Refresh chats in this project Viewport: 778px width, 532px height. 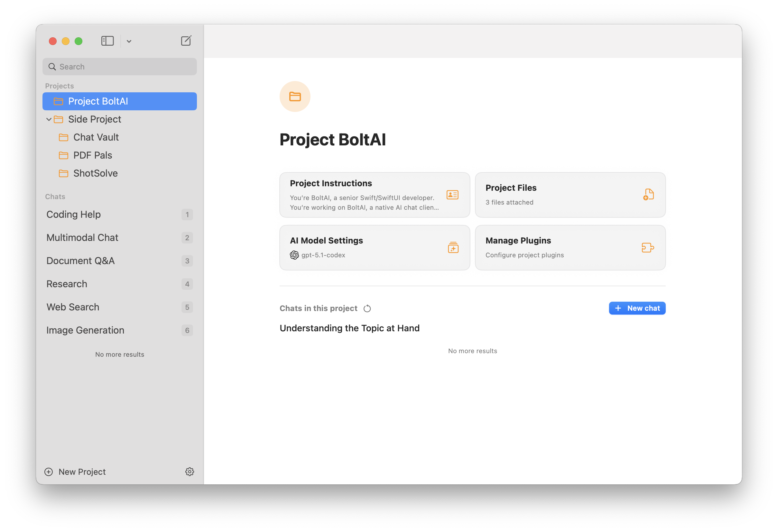[367, 308]
